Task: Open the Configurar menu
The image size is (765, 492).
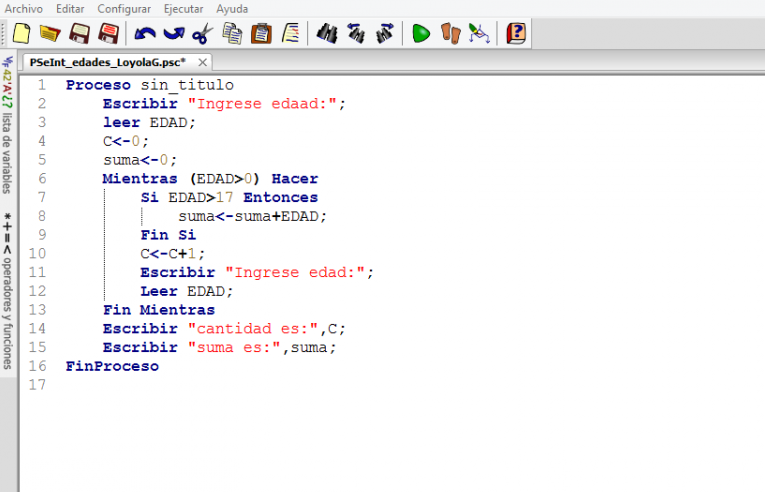Action: (124, 9)
